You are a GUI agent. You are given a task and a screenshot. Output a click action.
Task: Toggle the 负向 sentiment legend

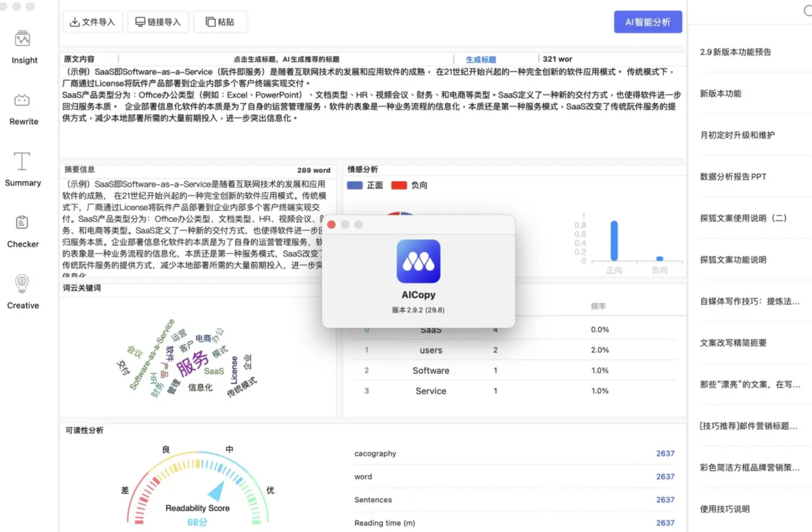click(409, 185)
